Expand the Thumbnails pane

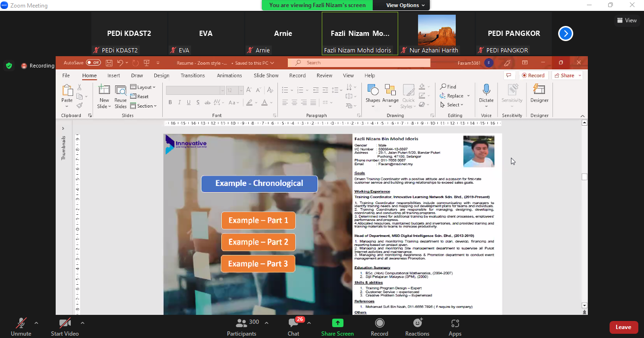click(x=63, y=128)
